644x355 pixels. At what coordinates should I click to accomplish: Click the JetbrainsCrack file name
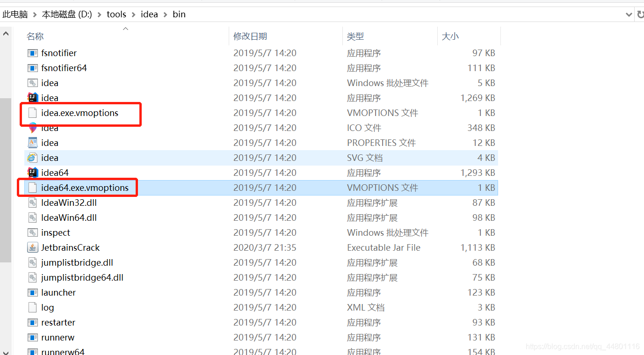pyautogui.click(x=70, y=247)
